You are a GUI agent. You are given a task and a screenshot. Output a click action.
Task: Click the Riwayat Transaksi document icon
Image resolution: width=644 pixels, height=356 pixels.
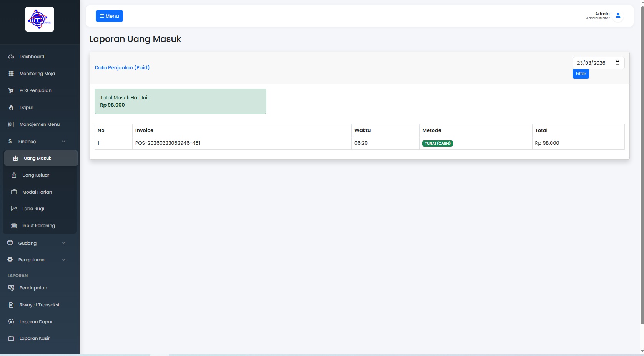coord(11,305)
